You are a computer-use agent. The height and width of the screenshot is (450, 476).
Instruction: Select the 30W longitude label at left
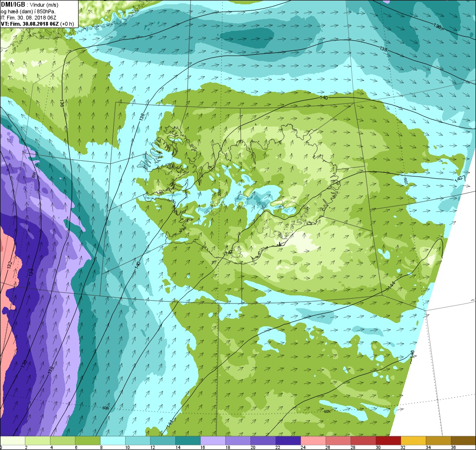33,175
